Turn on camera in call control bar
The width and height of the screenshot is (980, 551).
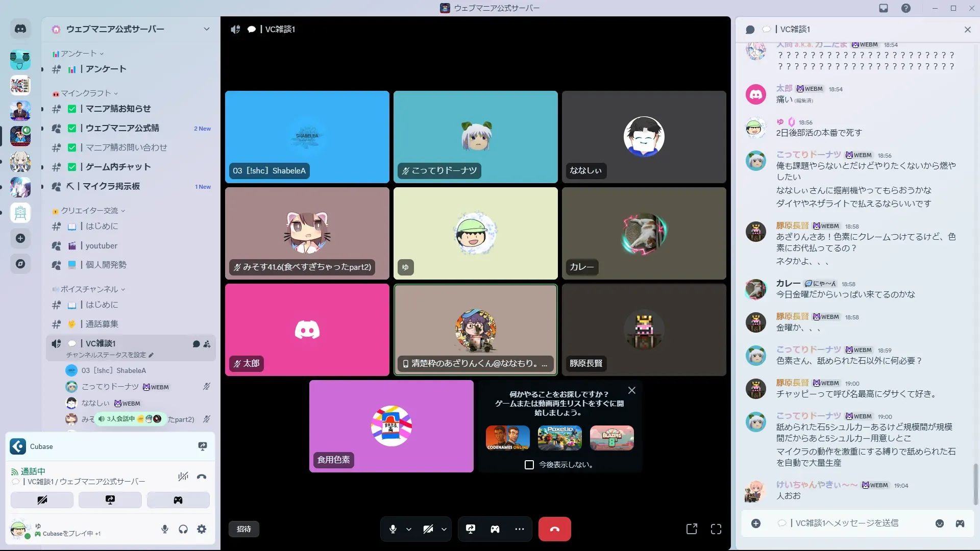428,529
